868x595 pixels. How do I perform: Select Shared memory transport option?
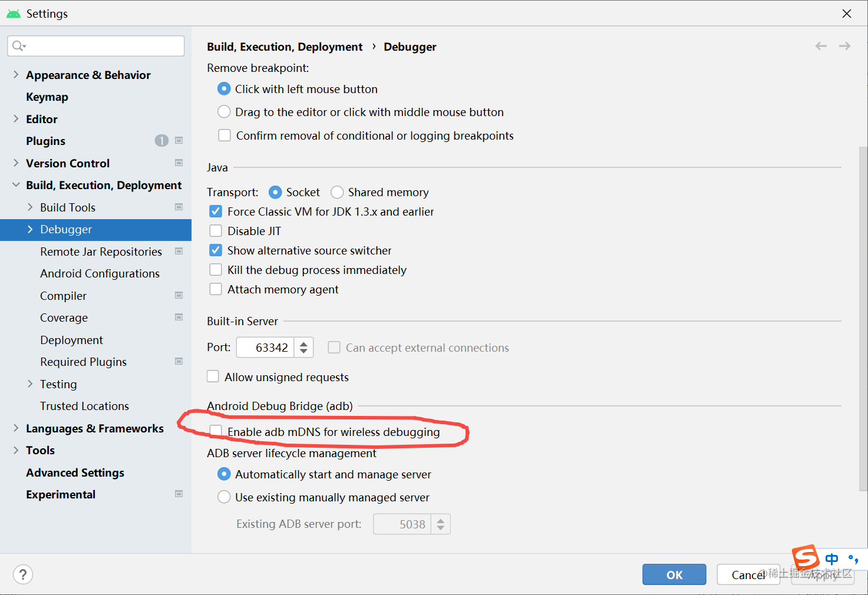[337, 192]
